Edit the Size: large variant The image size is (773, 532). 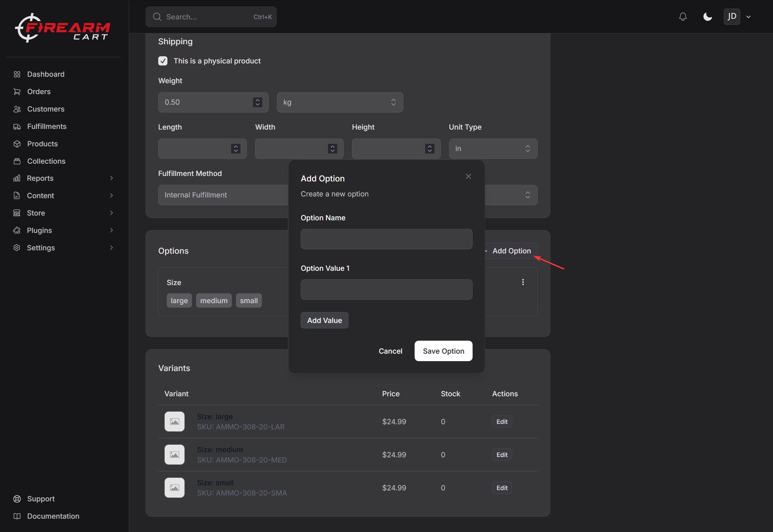coord(502,422)
